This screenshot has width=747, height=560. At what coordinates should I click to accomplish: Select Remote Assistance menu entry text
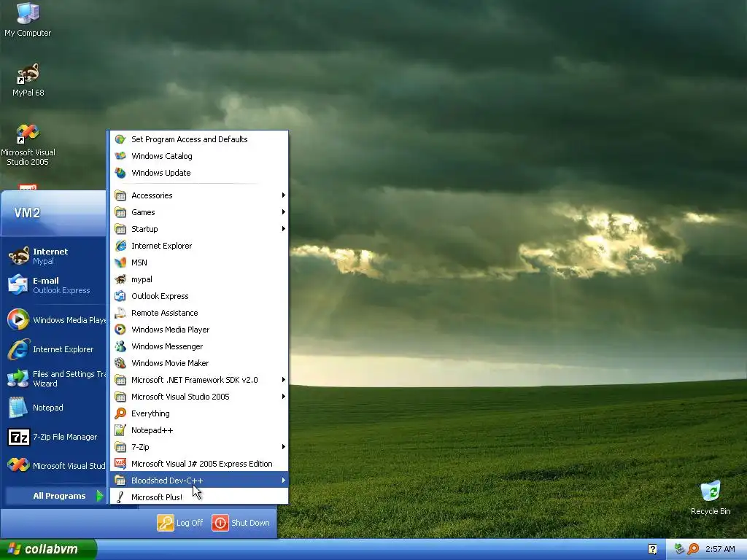tap(164, 313)
